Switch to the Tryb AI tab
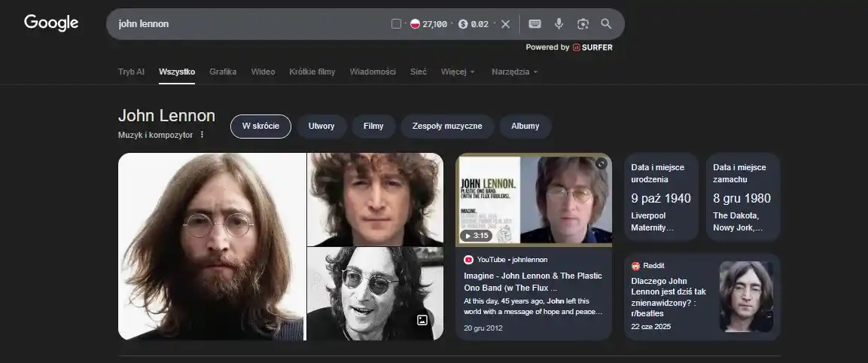Viewport: 868px width, 363px height. click(131, 72)
